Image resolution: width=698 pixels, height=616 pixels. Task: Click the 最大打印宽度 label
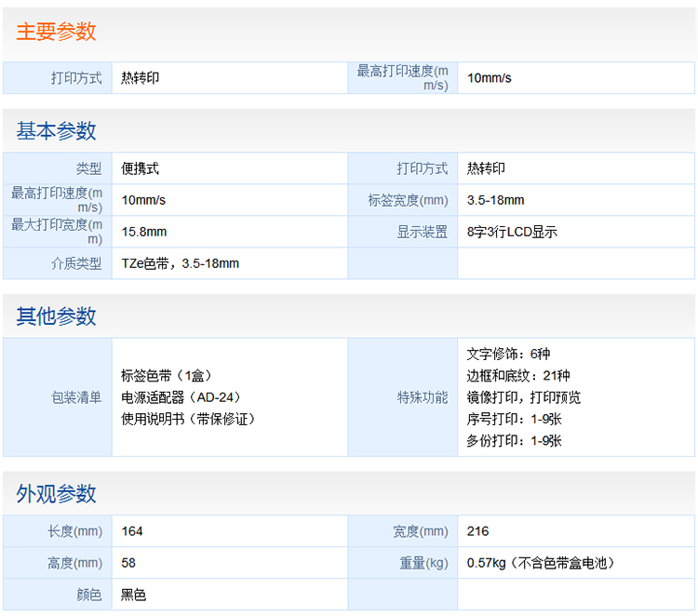click(x=57, y=232)
